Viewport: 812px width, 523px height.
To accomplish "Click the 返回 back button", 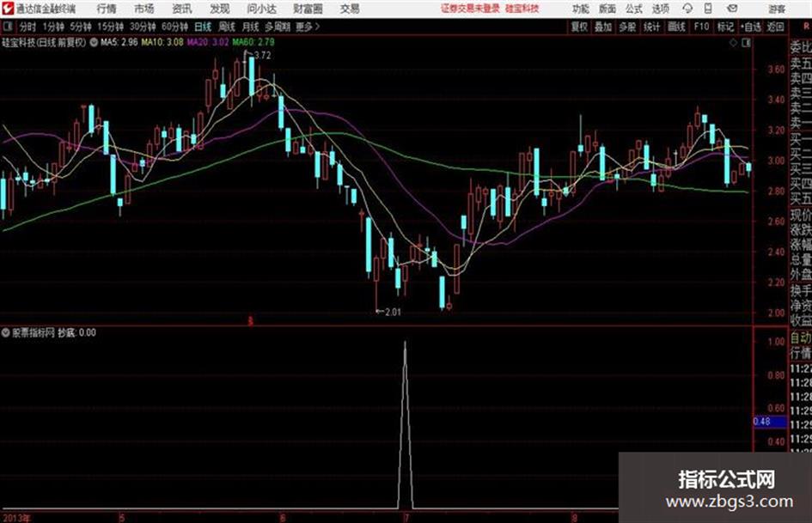I will (775, 27).
